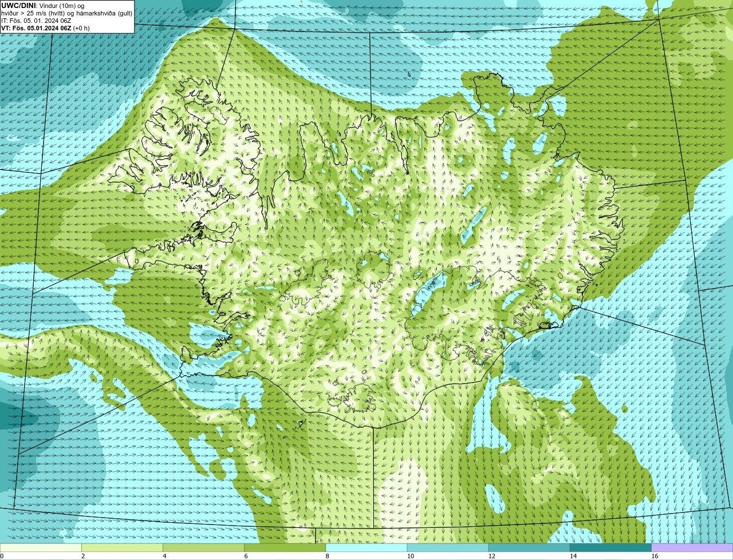Screen dimensions: 733x560
Task: Pick the 4–6 m/s legend color band
Action: tap(203, 548)
